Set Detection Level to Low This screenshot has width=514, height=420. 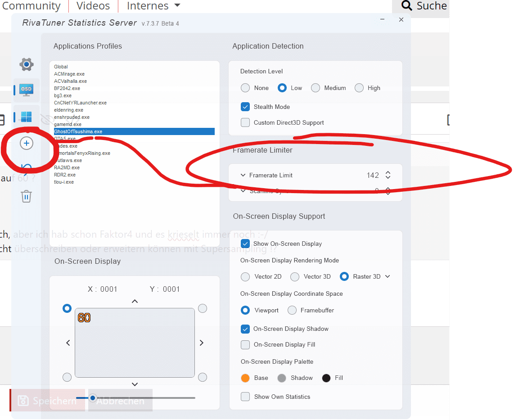(282, 88)
